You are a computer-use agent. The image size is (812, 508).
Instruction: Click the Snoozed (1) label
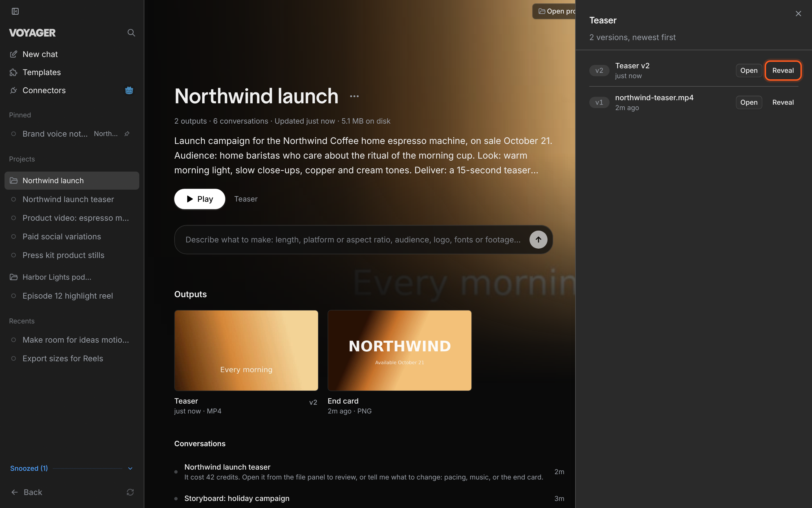click(29, 468)
